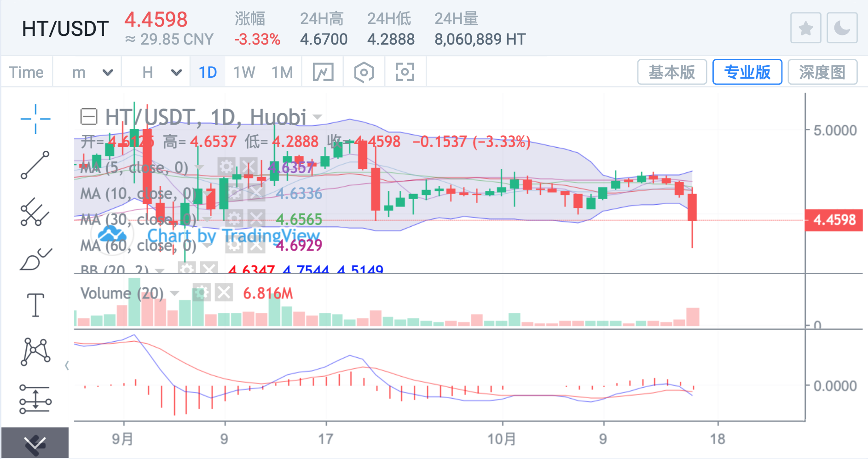Image resolution: width=868 pixels, height=459 pixels.
Task: Open Volume (20) settings gear
Action: click(202, 293)
